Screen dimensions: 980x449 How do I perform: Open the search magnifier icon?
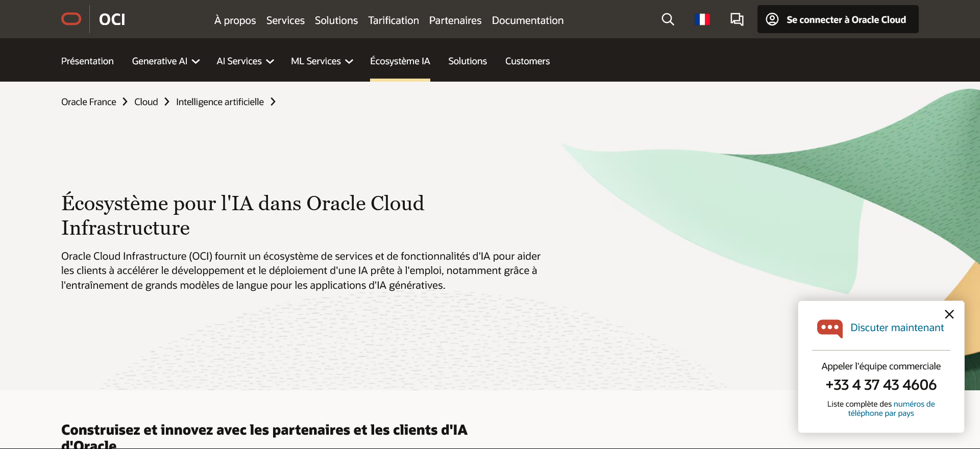668,19
